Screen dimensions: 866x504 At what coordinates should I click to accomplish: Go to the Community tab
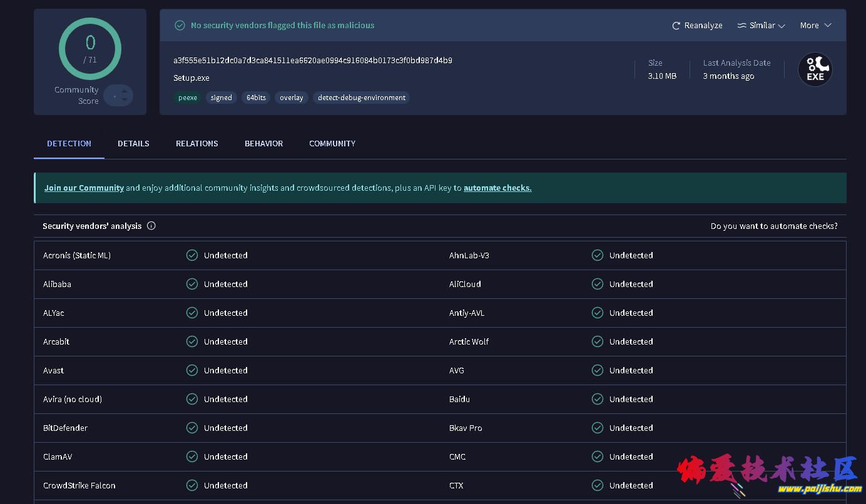pyautogui.click(x=332, y=143)
